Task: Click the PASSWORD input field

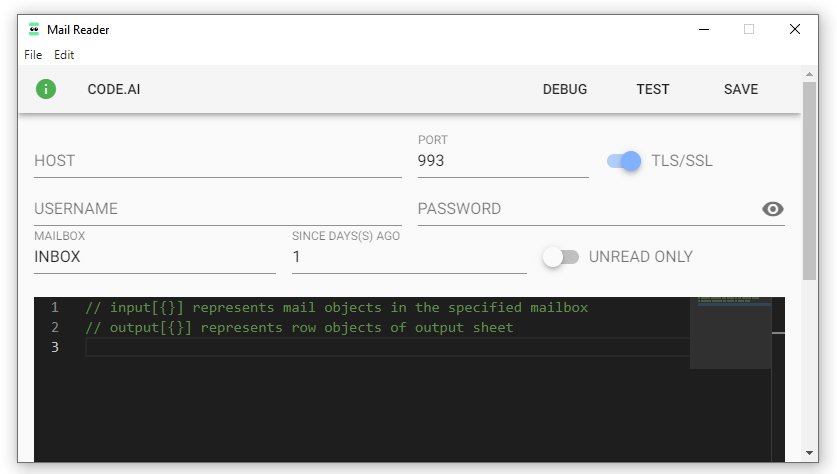Action: click(x=587, y=209)
